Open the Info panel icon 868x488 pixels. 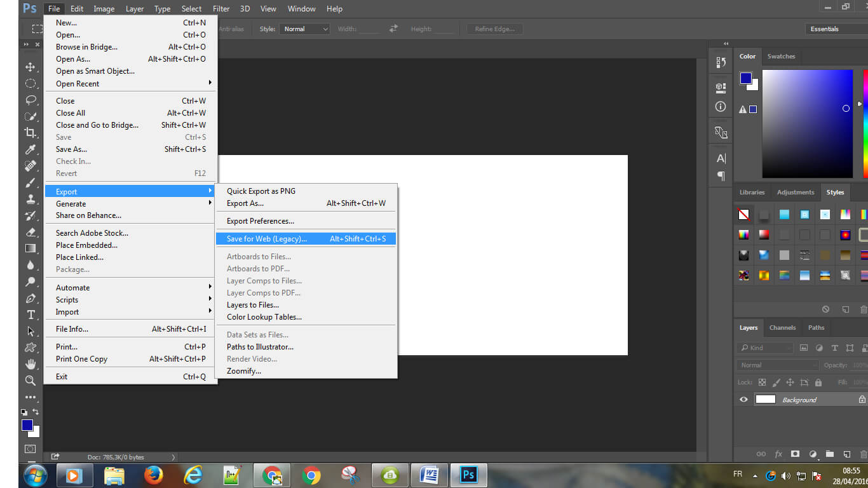[721, 107]
